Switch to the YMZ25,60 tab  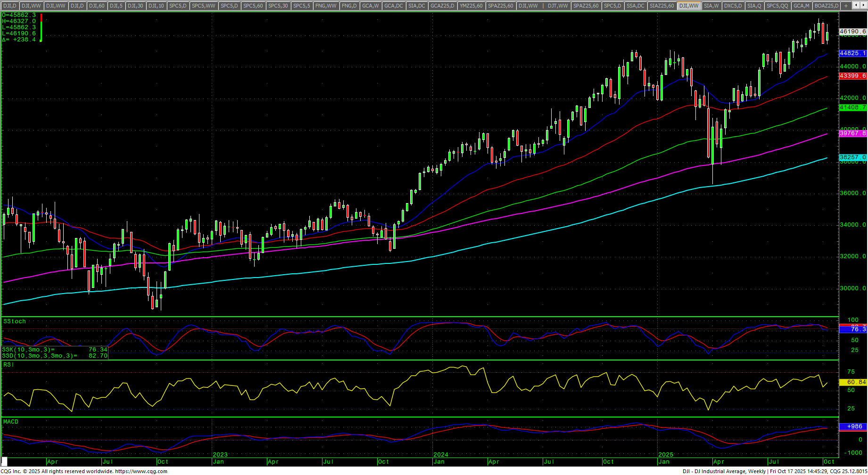pyautogui.click(x=471, y=6)
